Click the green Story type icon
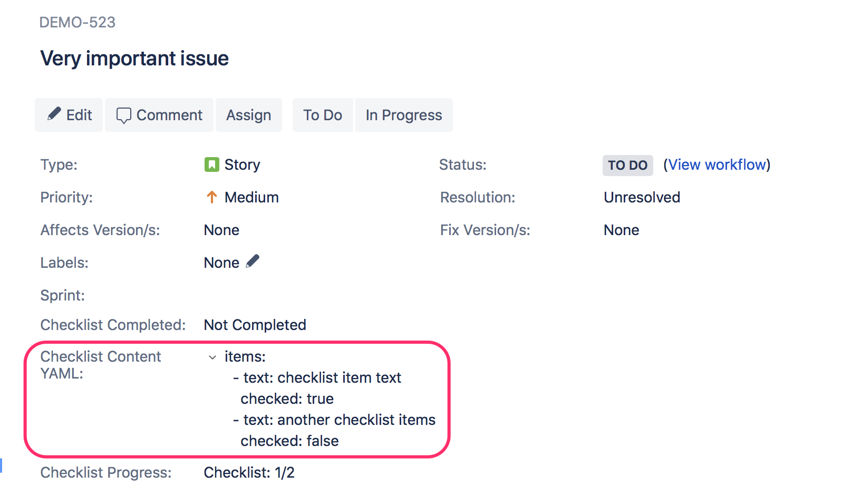The width and height of the screenshot is (852, 504). click(211, 164)
